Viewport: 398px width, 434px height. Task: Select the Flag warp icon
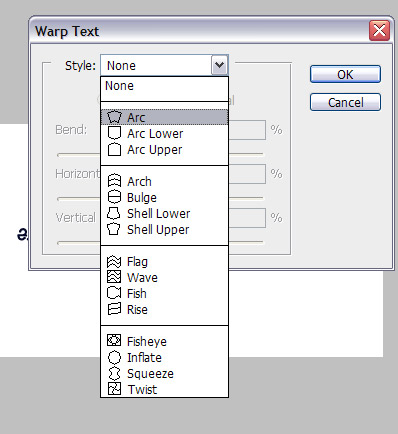tap(114, 262)
